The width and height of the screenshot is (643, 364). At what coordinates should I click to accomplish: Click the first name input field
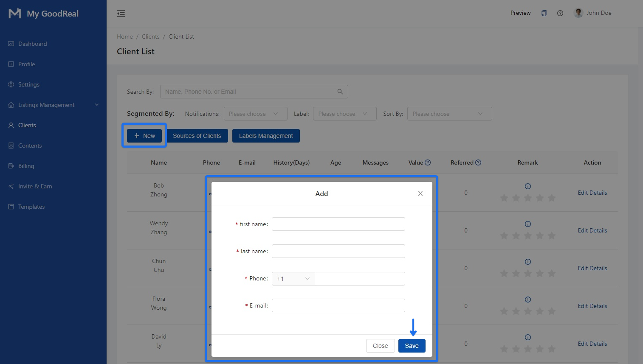[338, 224]
